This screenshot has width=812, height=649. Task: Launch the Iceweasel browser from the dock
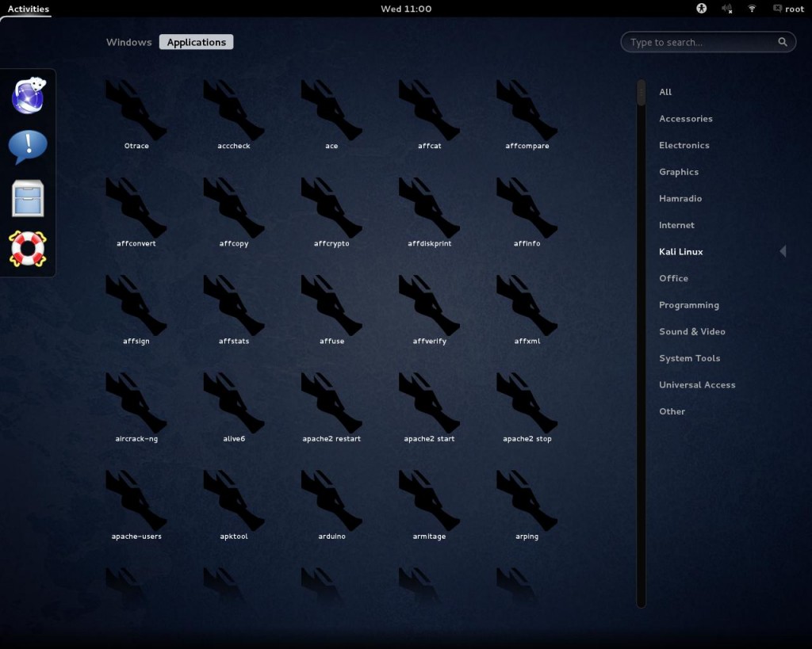29,96
